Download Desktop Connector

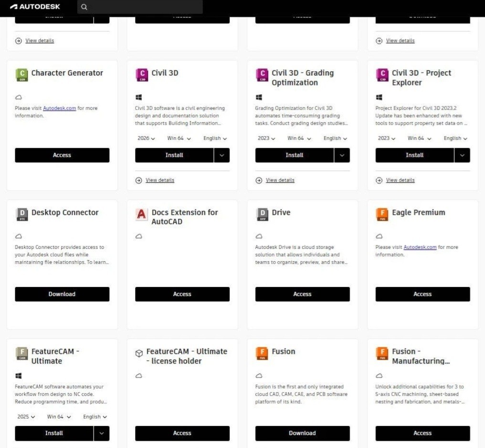(62, 294)
